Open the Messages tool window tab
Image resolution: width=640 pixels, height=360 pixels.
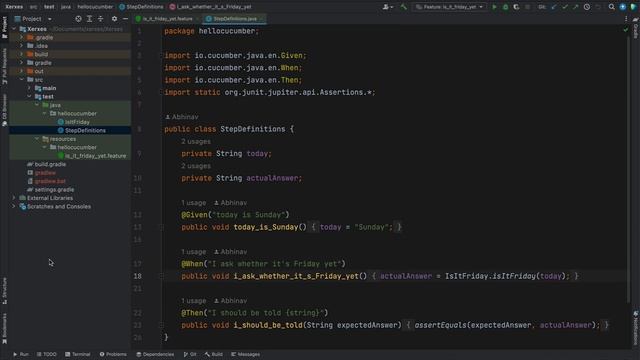click(246, 354)
